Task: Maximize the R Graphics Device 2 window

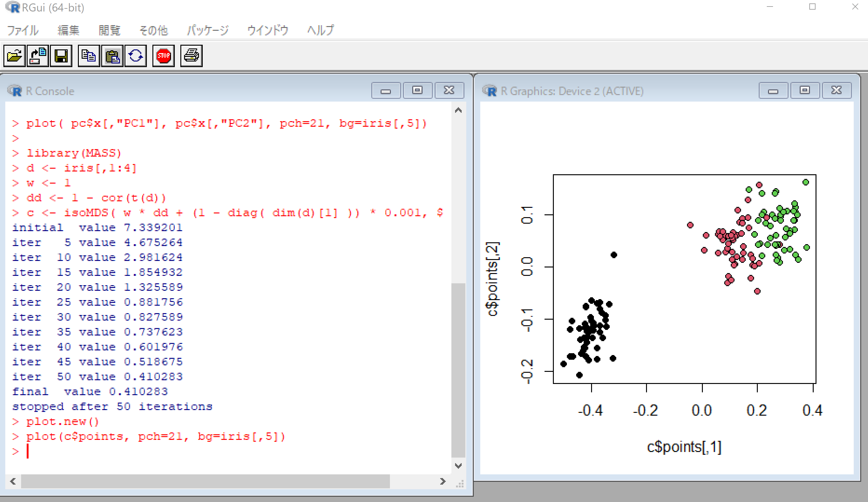Action: (x=805, y=91)
